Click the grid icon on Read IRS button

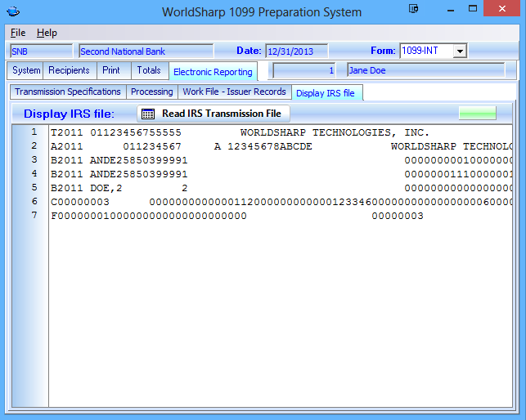point(148,114)
